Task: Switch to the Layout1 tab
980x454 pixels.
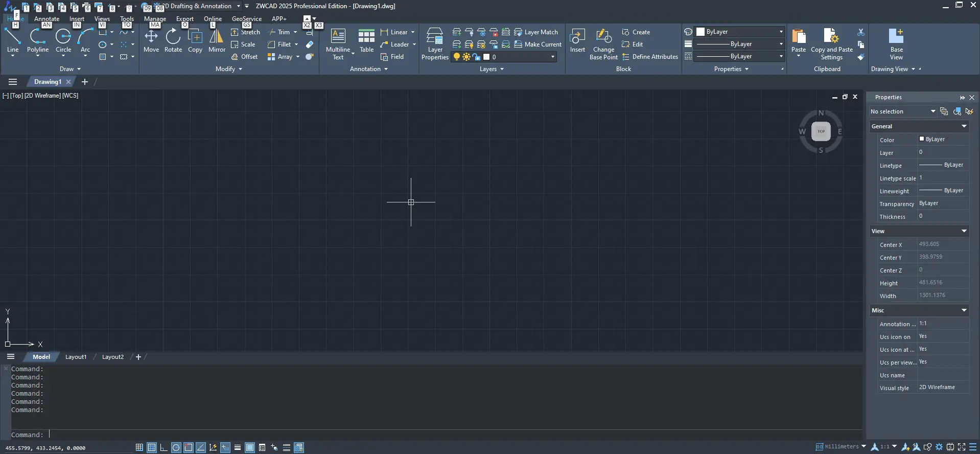Action: tap(76, 357)
